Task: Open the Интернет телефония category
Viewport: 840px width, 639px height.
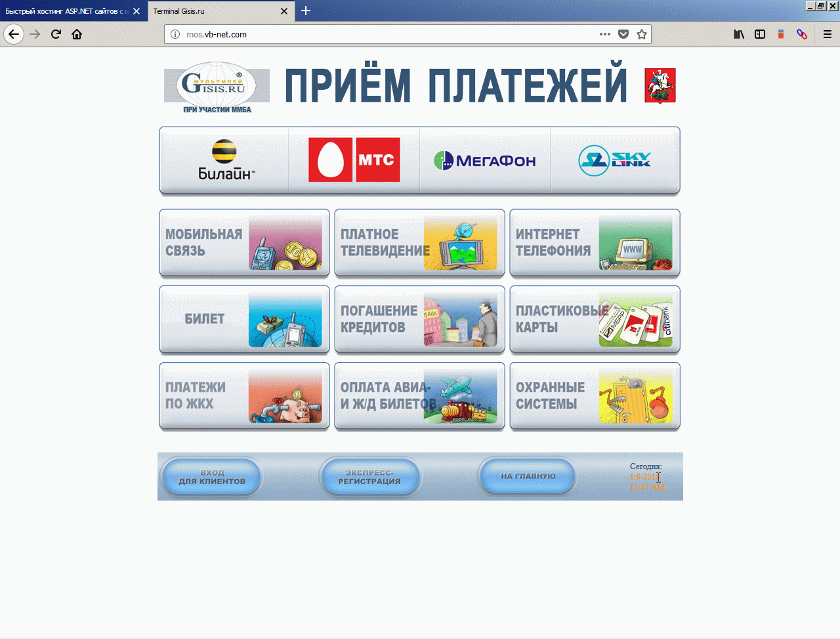Action: coord(595,243)
